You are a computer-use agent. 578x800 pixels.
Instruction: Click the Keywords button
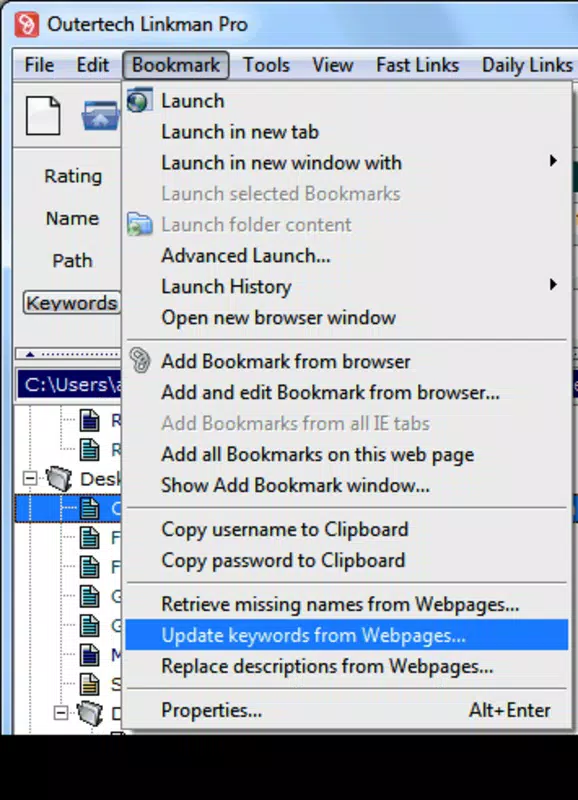(72, 303)
